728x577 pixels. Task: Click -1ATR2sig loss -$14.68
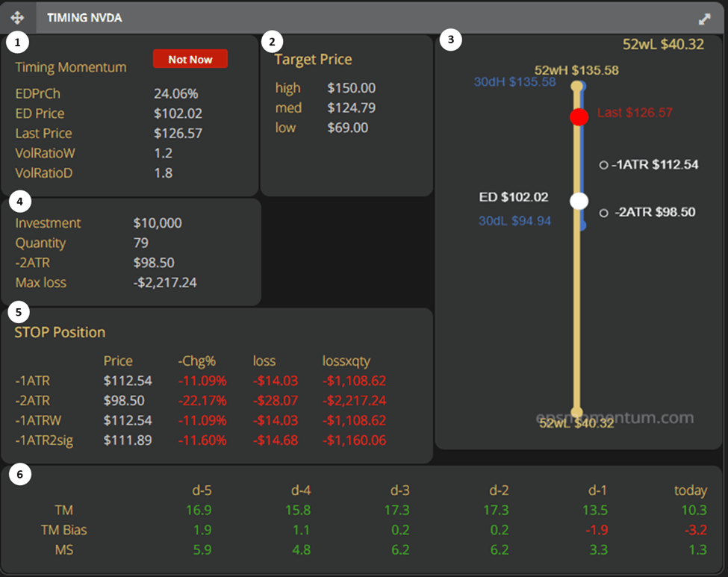click(276, 440)
